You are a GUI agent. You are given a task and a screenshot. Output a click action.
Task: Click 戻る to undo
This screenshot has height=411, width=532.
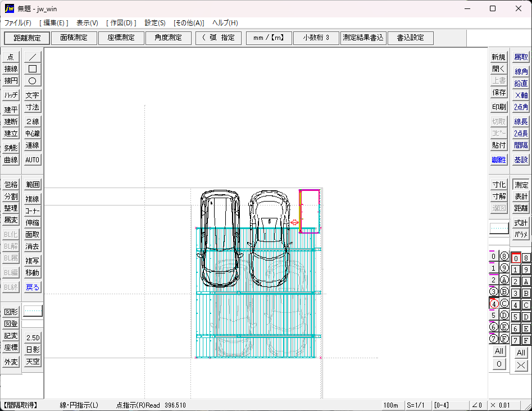[x=33, y=287]
